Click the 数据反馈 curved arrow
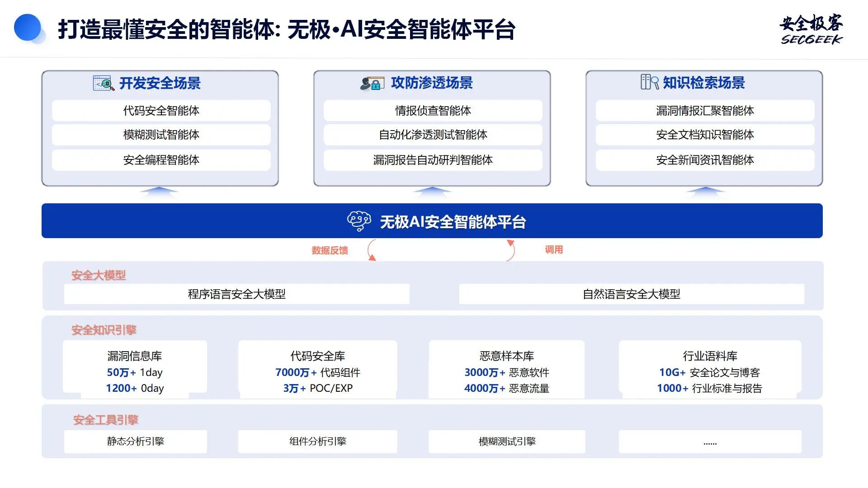Viewport: 868px width, 488px height. (x=372, y=250)
